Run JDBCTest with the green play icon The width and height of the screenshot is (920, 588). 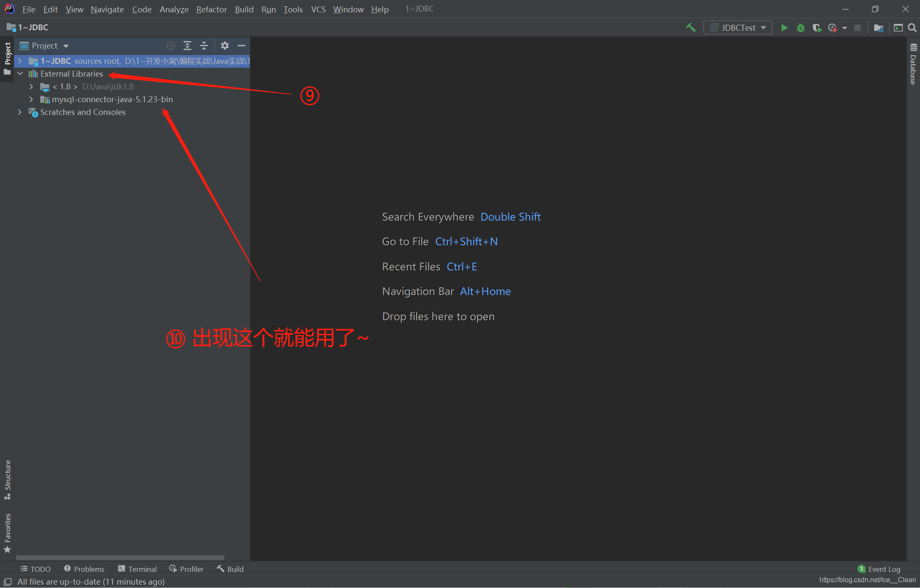[x=784, y=28]
